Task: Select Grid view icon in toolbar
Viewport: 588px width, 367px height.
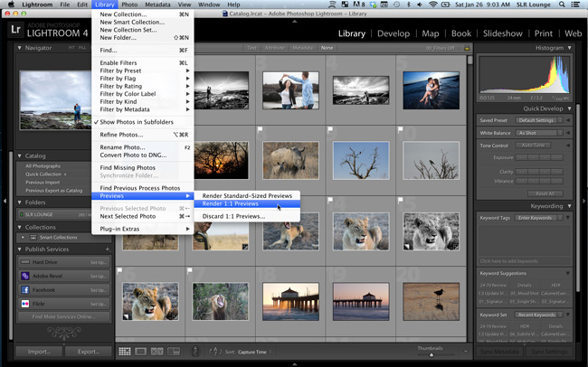Action: pos(125,352)
